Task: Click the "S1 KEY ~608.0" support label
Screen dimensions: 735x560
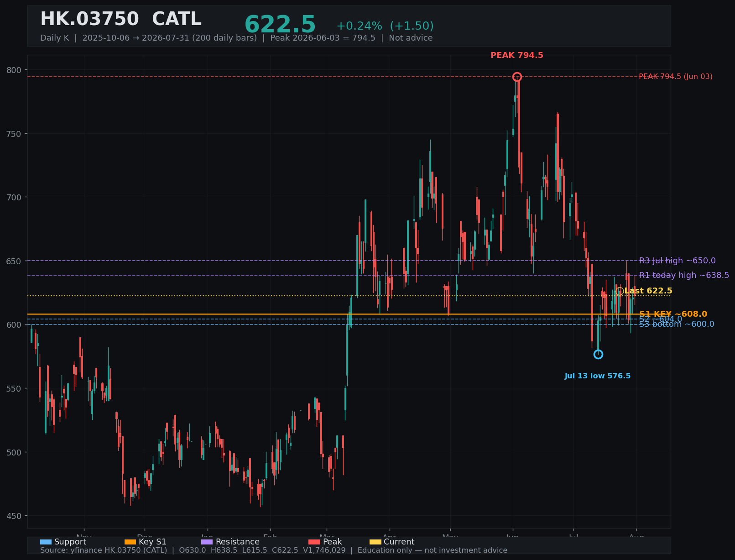Action: coord(673,314)
